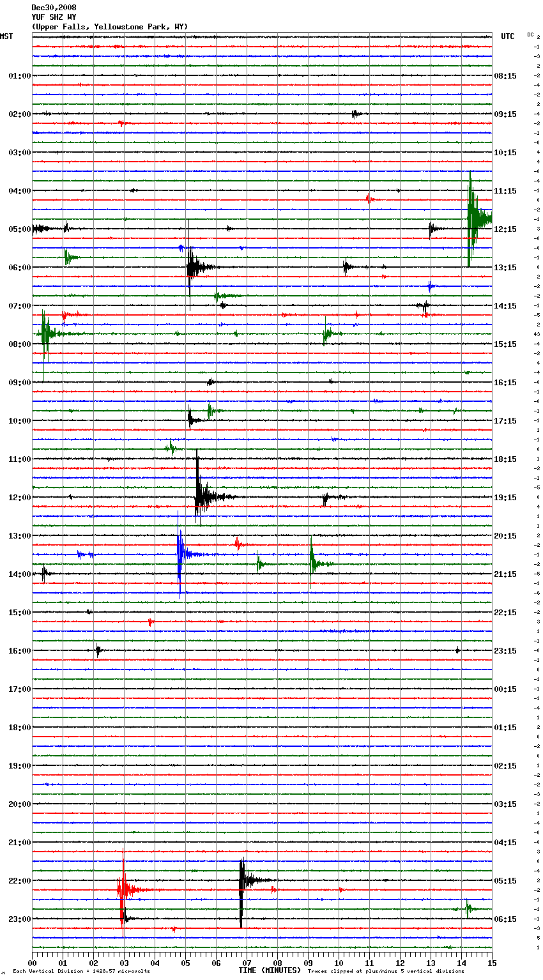Viewport: 543px width, 980px height.
Task: Select the 03:00 MST row label
Action: coord(19,153)
